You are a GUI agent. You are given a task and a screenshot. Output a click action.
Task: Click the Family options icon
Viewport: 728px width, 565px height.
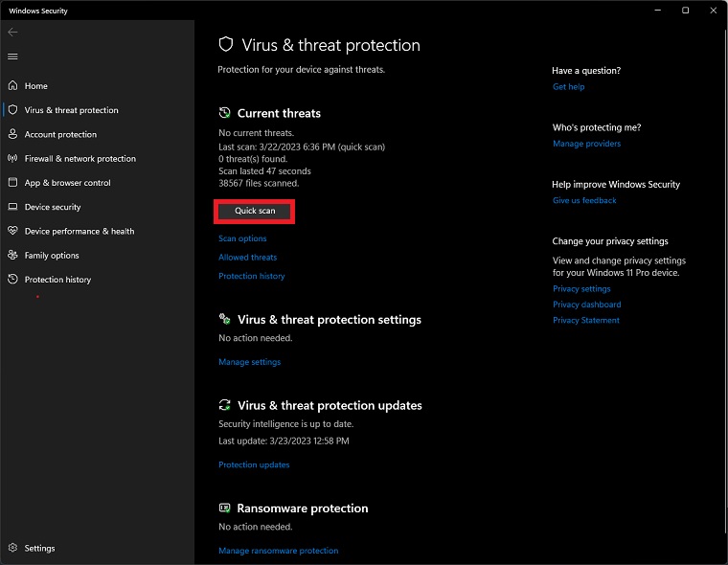click(x=13, y=256)
